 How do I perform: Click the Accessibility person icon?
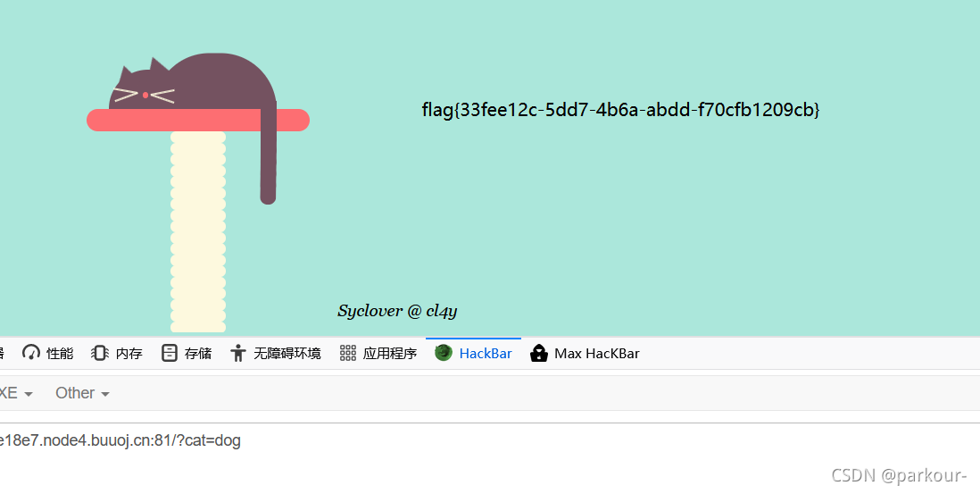click(238, 353)
